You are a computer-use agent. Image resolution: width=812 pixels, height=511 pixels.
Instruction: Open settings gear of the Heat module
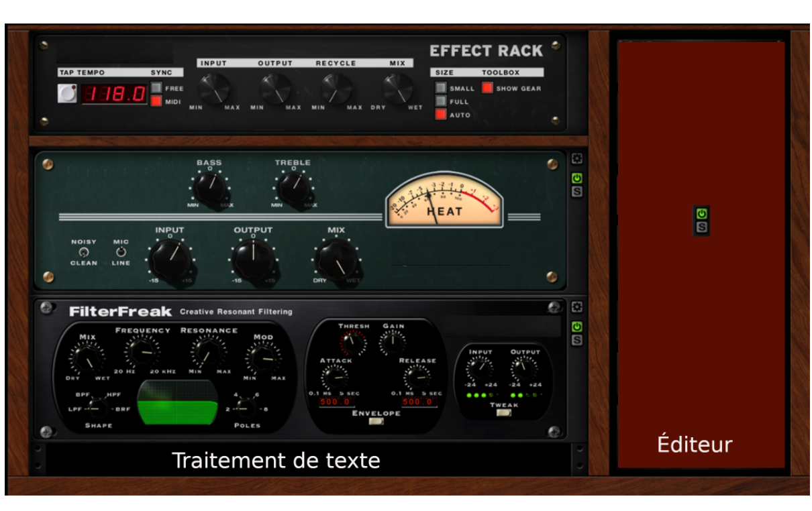click(x=576, y=160)
